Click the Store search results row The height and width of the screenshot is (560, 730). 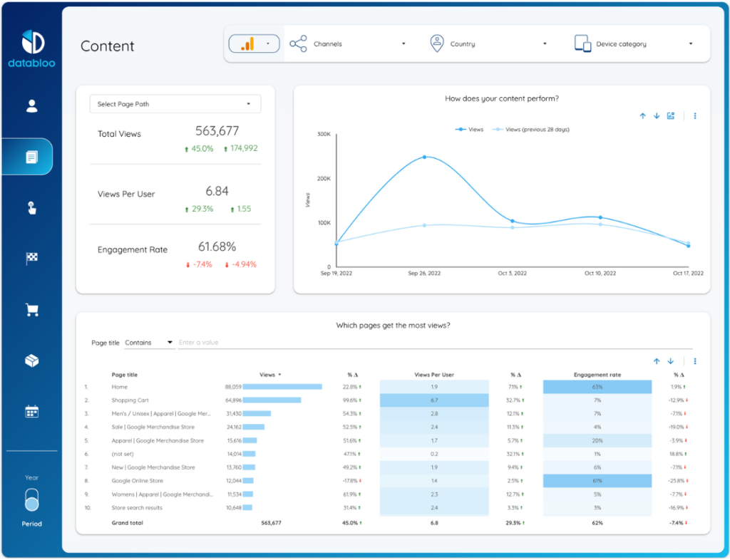point(137,509)
